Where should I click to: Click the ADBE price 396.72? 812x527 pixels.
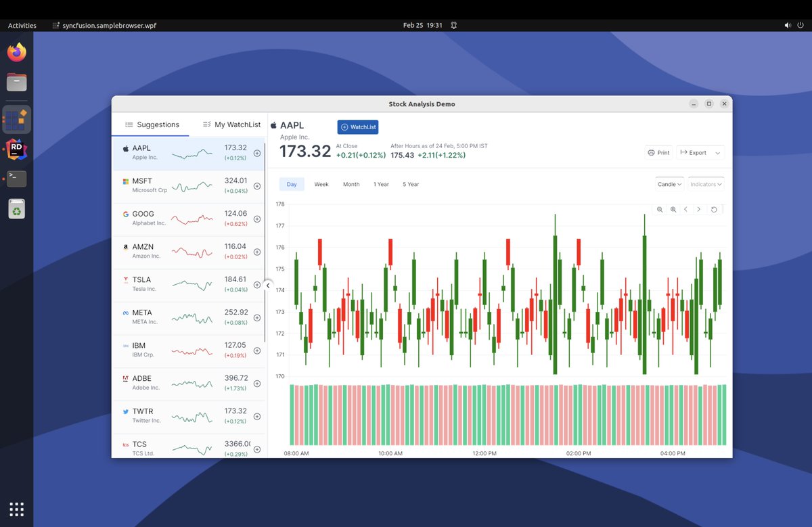click(x=236, y=378)
